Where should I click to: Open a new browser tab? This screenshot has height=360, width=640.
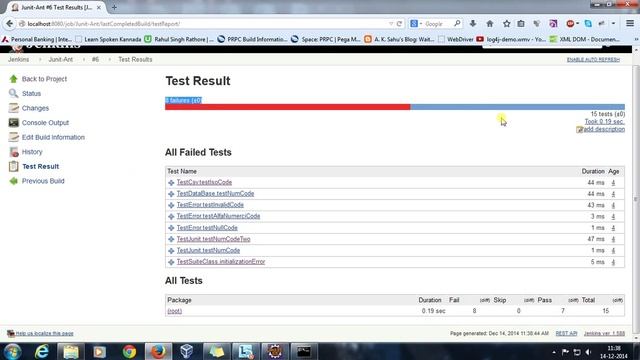click(114, 7)
